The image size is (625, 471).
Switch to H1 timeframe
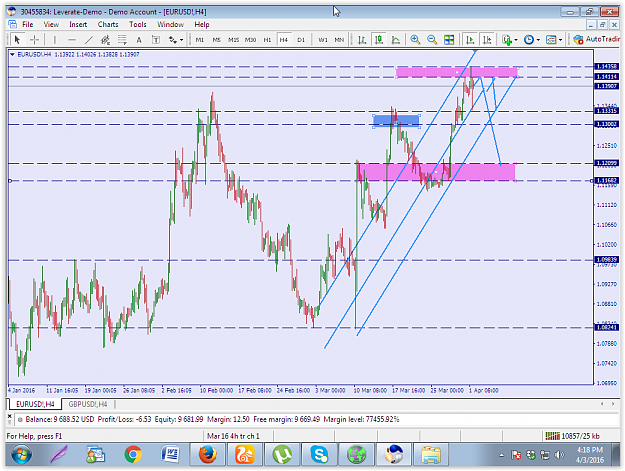[267, 40]
